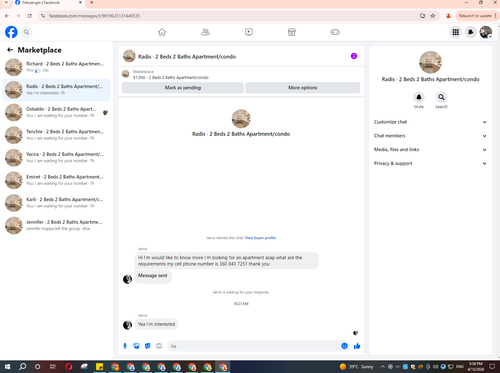
Task: Go to the Home feed icon
Action: (x=162, y=32)
